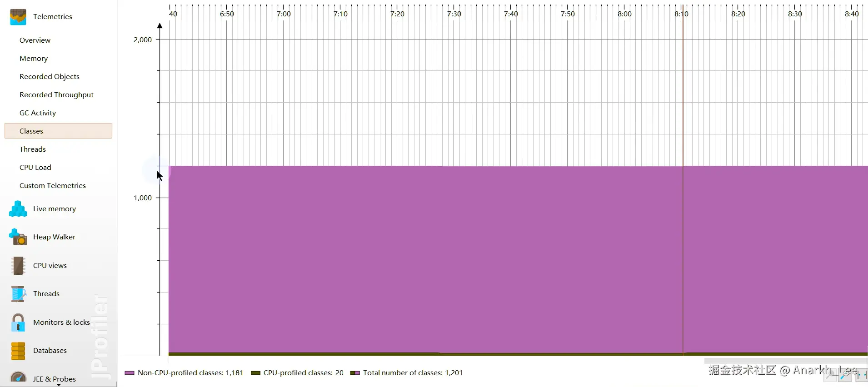The height and width of the screenshot is (387, 868).
Task: Click the 8:30 time axis label
Action: pyautogui.click(x=795, y=14)
